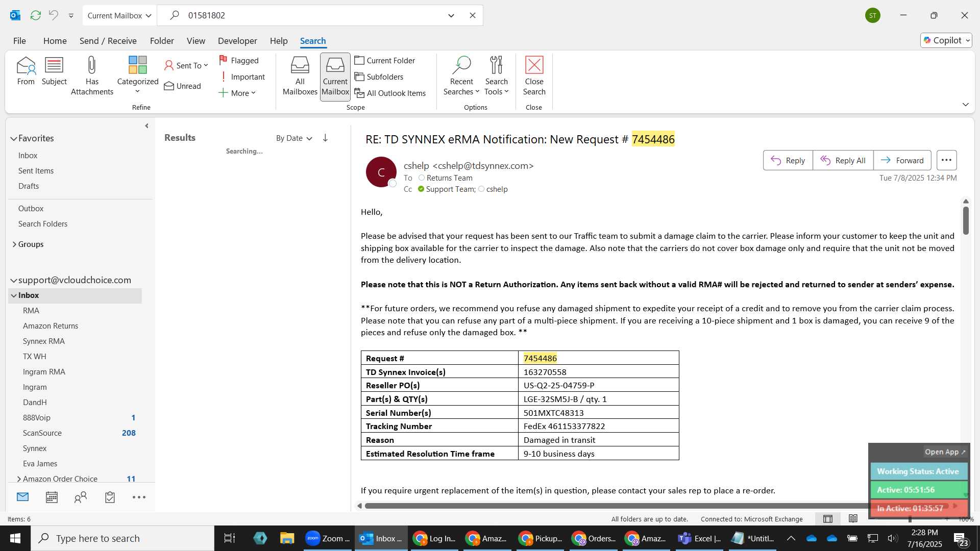The height and width of the screenshot is (551, 980).
Task: Open the ScanSource folder
Action: click(x=42, y=433)
